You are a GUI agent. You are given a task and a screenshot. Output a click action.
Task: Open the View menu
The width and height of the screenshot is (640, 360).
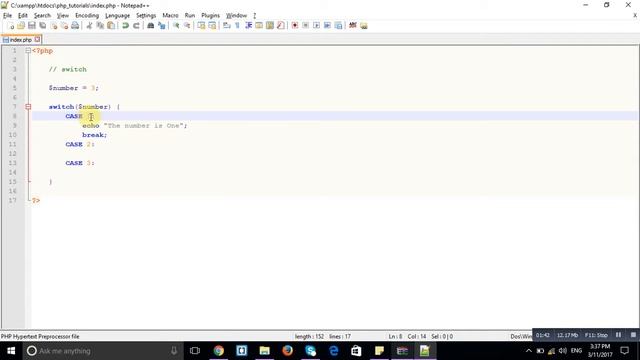tap(62, 16)
